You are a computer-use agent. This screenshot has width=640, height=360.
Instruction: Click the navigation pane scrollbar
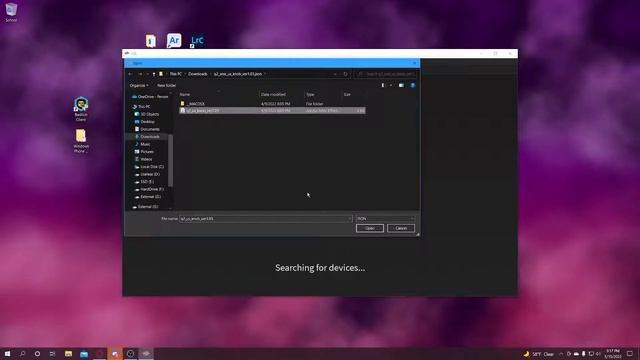(x=171, y=160)
